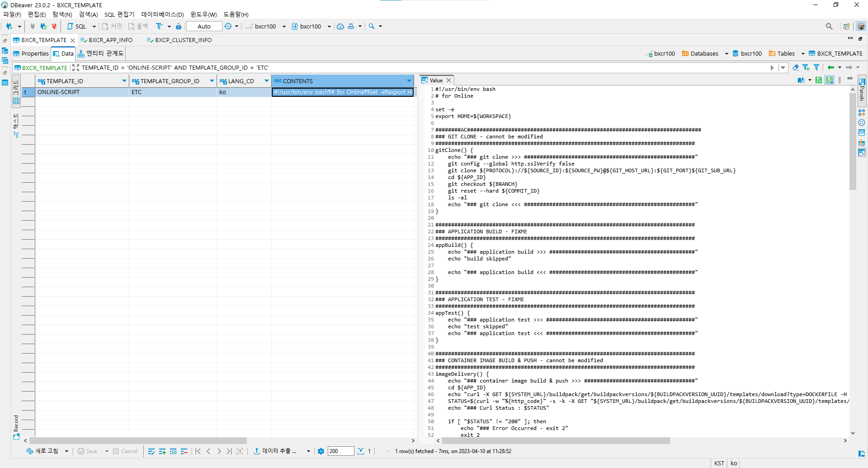The height and width of the screenshot is (468, 868).
Task: Click the 롤백 rollback button
Action: pyautogui.click(x=138, y=26)
